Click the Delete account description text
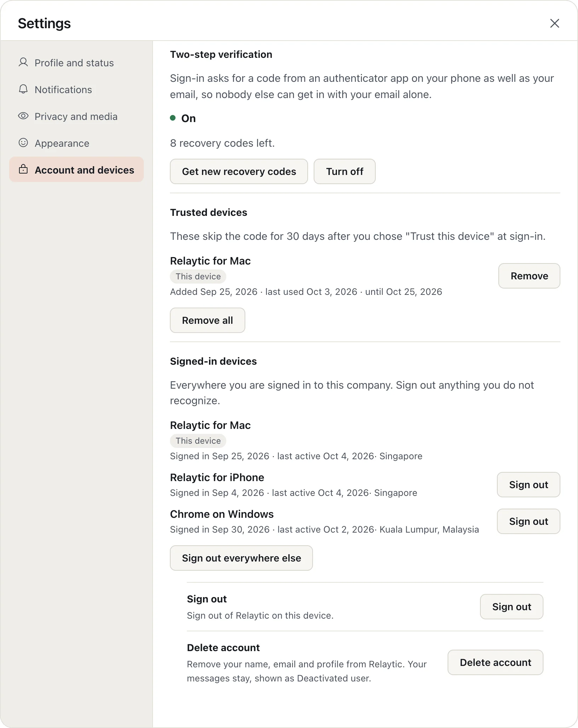The width and height of the screenshot is (578, 728). coord(307,671)
